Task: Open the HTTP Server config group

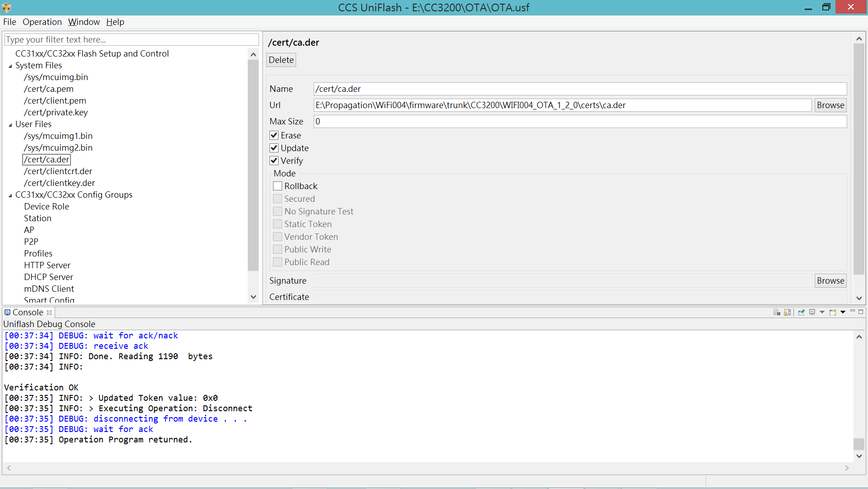Action: click(x=47, y=265)
